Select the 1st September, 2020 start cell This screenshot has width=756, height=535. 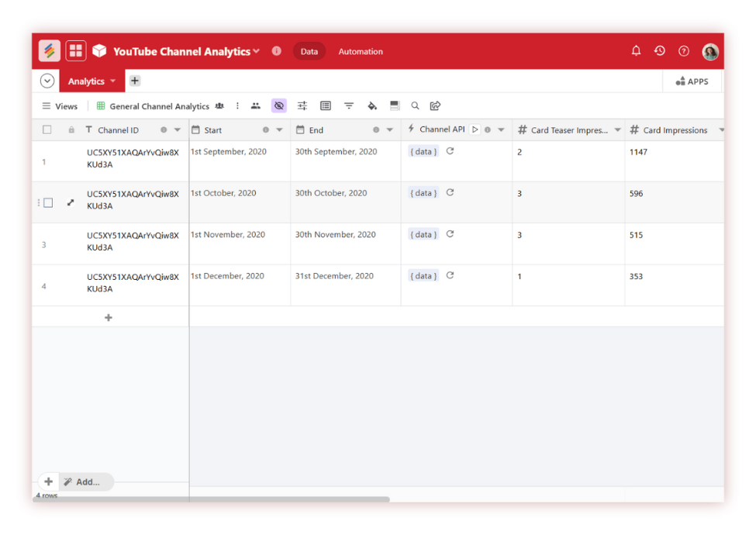[x=240, y=161]
